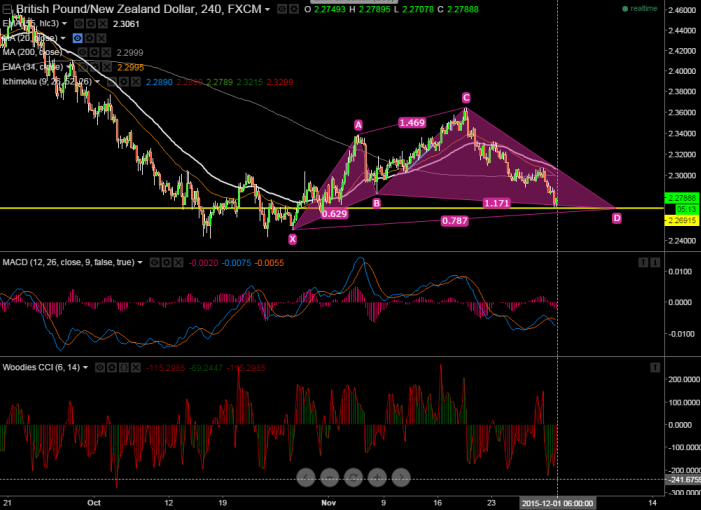The image size is (701, 510).
Task: Remove the Ichimoku indicator
Action: tap(136, 82)
